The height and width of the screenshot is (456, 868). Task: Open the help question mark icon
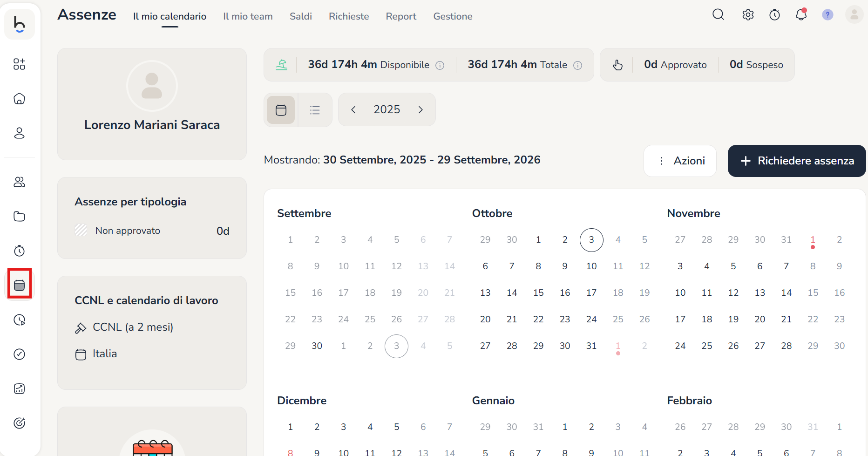(x=827, y=15)
